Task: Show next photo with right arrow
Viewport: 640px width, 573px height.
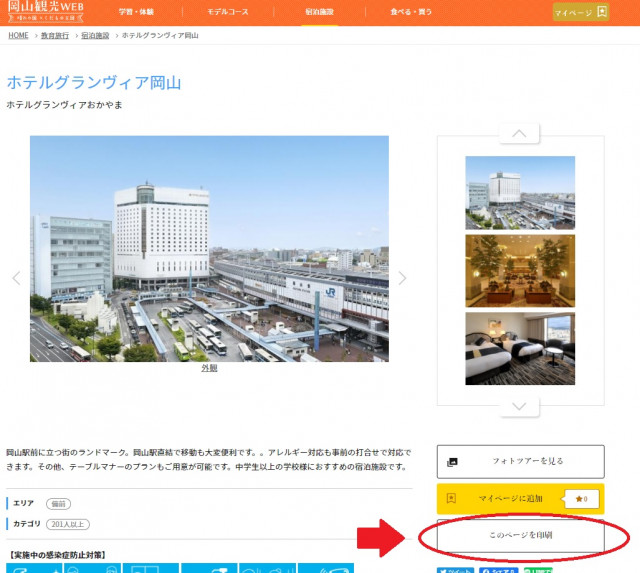Action: click(x=402, y=278)
